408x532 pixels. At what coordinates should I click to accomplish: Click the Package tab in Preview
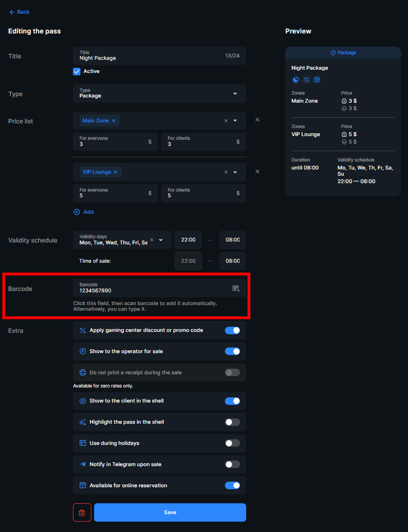(x=343, y=52)
